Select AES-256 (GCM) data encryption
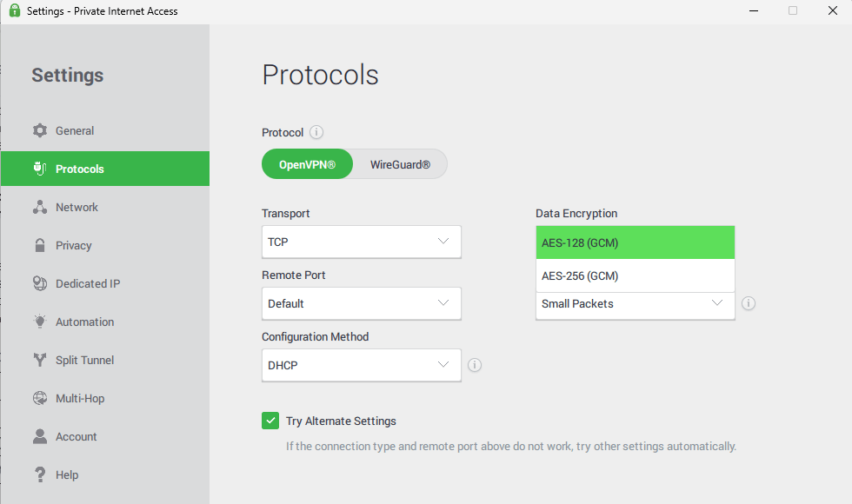852x504 pixels. click(635, 275)
